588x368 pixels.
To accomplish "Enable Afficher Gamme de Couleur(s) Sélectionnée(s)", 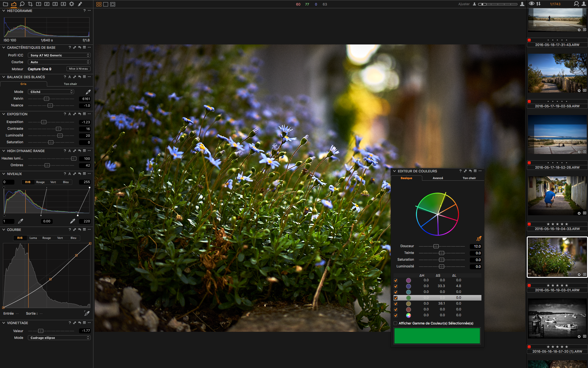I will click(x=395, y=323).
